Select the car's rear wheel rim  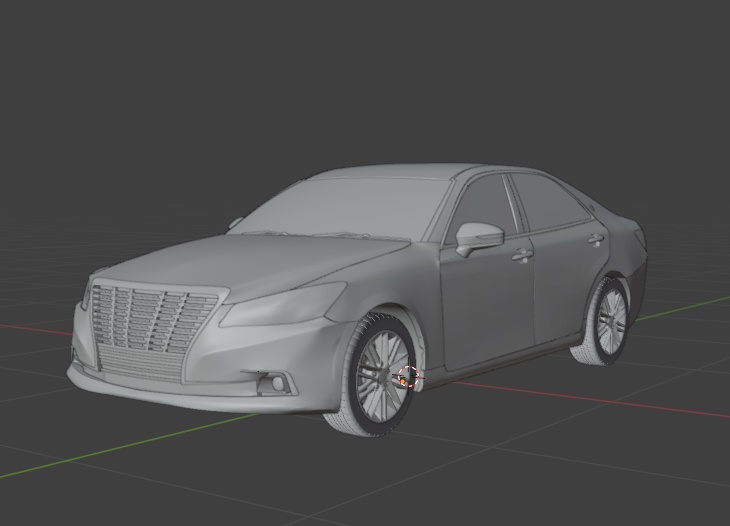610,321
